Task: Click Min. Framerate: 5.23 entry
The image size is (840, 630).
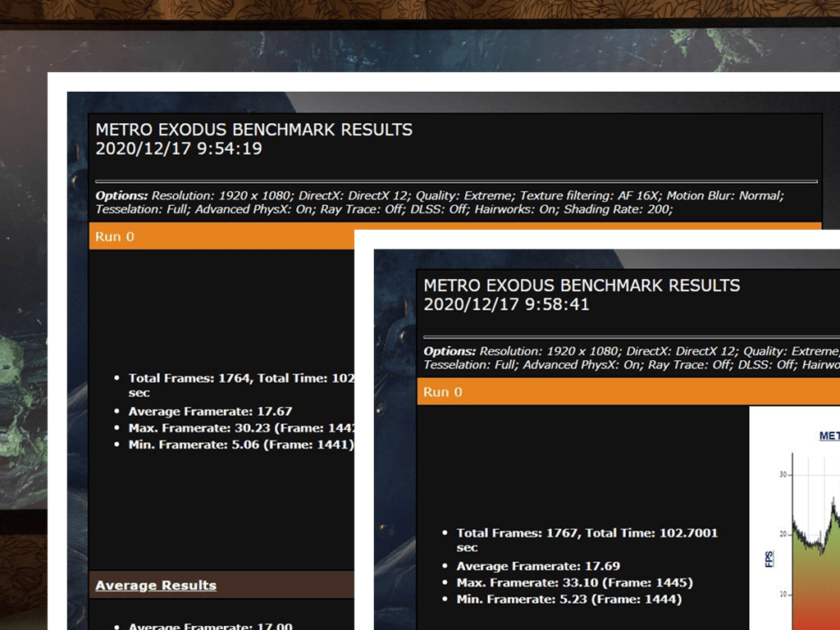Action: (569, 600)
